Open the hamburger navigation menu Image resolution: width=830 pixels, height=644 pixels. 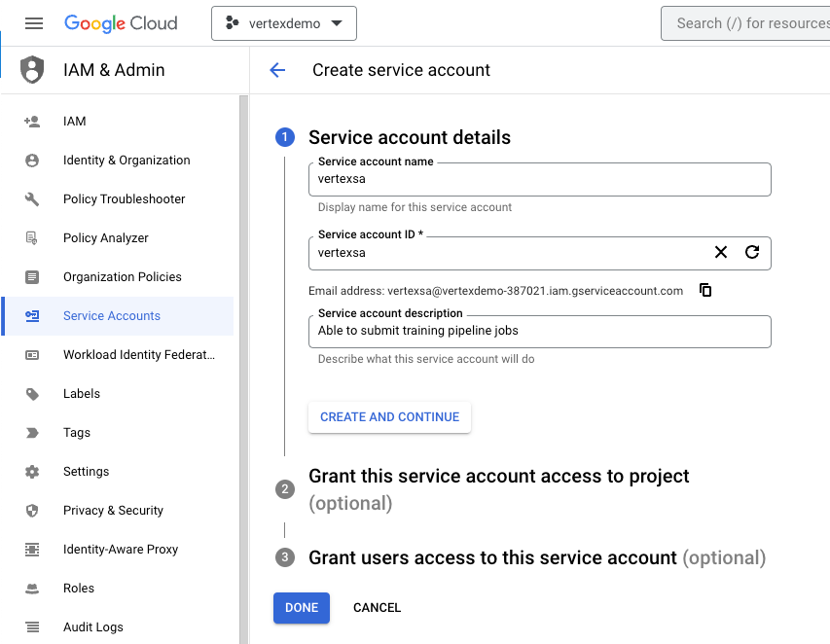(34, 23)
